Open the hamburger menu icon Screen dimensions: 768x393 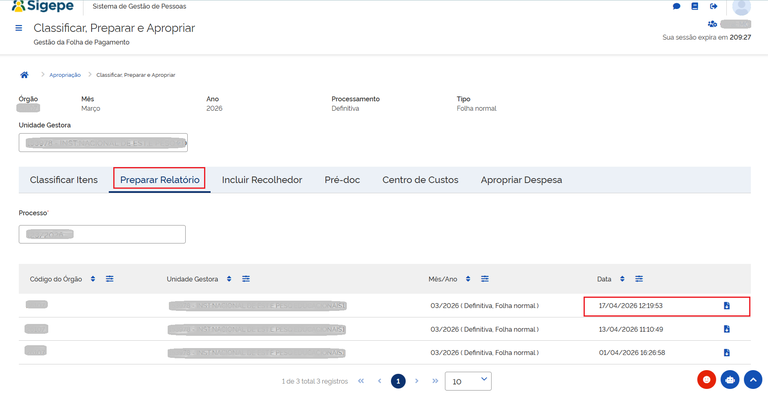[x=19, y=28]
